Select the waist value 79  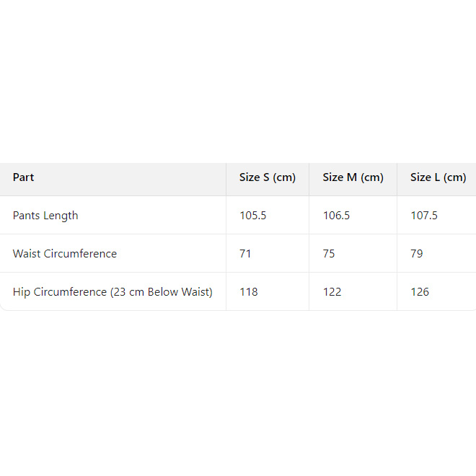tap(416, 254)
